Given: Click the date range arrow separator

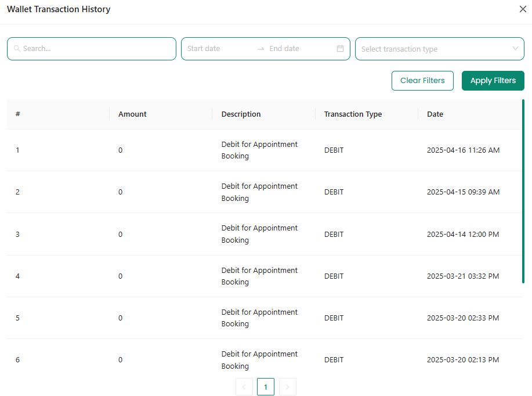Looking at the screenshot, I should 260,49.
